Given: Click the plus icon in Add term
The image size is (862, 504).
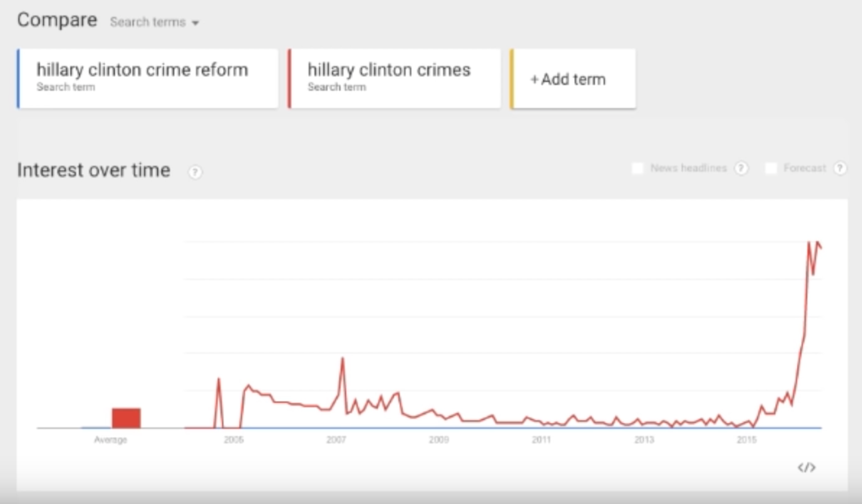Looking at the screenshot, I should coord(534,79).
